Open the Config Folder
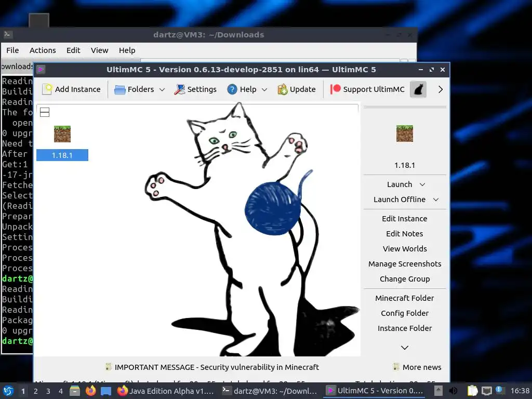 click(404, 313)
